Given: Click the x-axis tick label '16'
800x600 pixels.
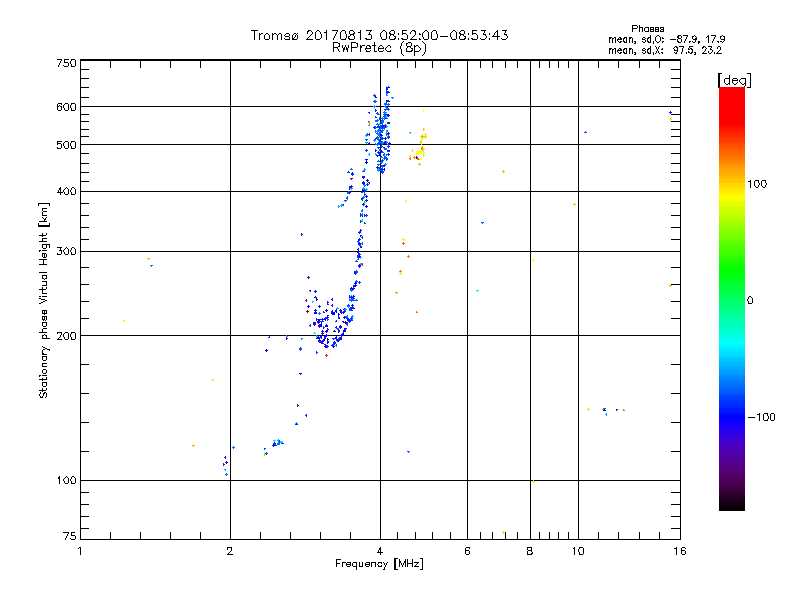Looking at the screenshot, I should [680, 551].
